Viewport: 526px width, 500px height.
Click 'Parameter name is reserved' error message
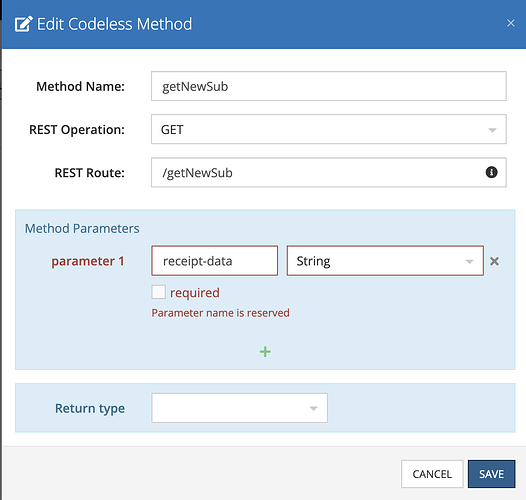220,313
